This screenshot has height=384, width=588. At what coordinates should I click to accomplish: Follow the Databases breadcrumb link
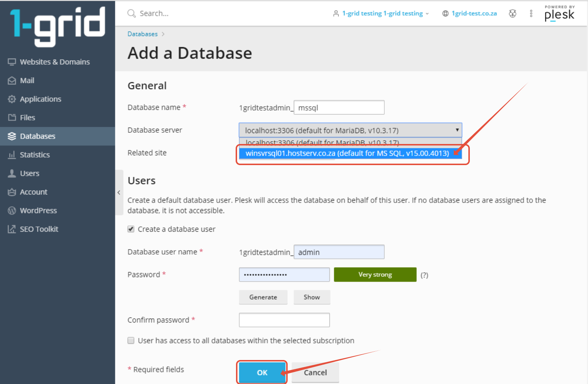tap(143, 34)
